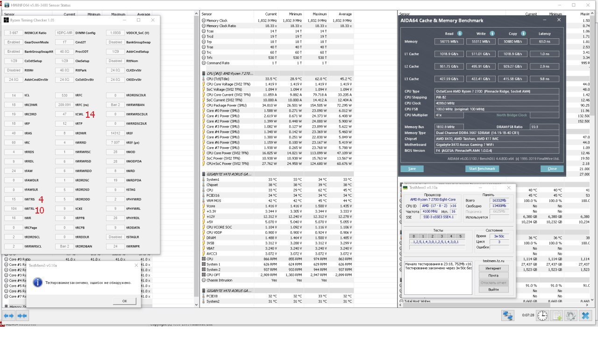This screenshot has height=364, width=598.
Task: Click the blue X icon in HWiNFO toolbar
Action: pyautogui.click(x=585, y=316)
